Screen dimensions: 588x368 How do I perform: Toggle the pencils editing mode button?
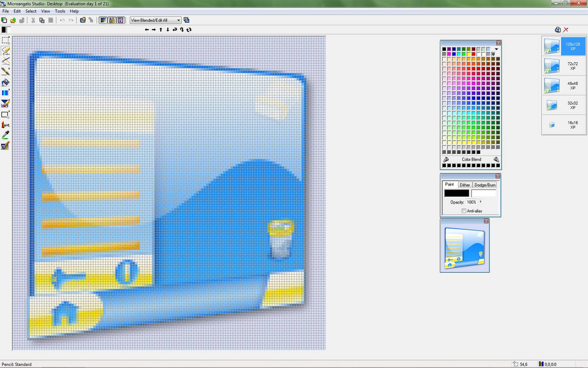(x=112, y=20)
